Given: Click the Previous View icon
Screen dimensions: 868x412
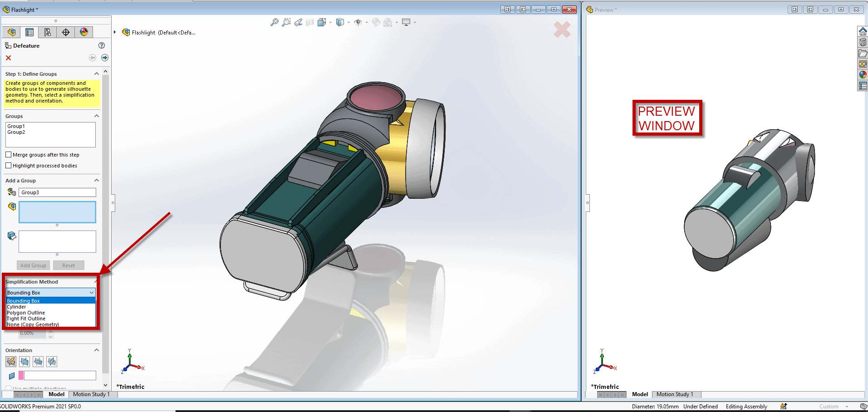Looking at the screenshot, I should pos(298,22).
